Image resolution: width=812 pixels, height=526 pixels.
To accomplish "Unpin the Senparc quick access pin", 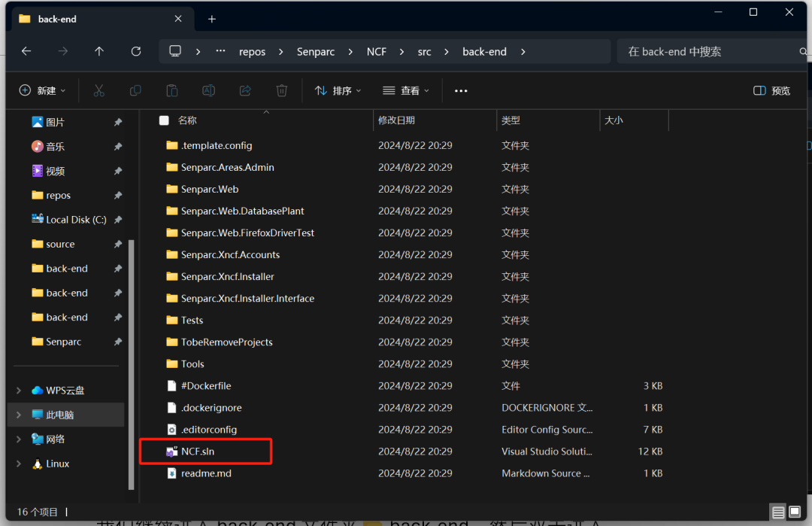I will (118, 342).
